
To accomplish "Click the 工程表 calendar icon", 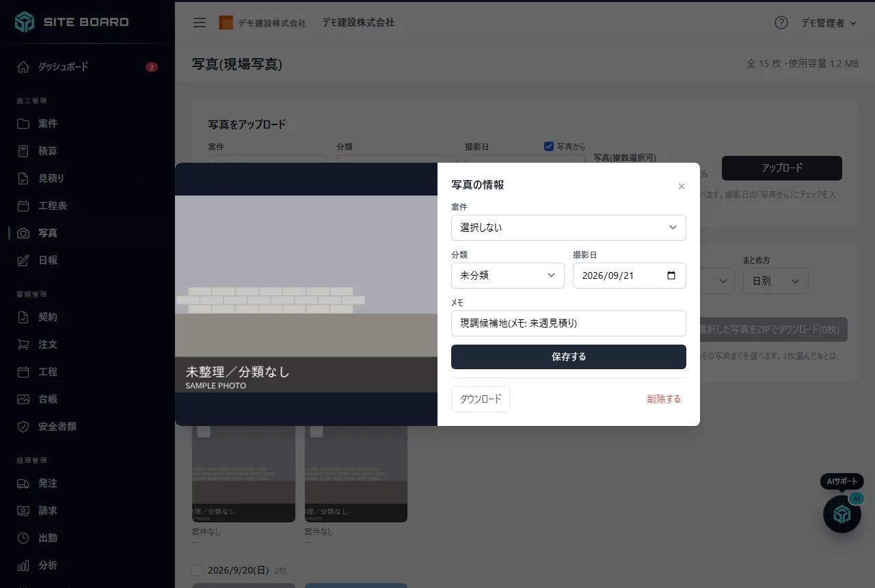I will click(x=23, y=206).
